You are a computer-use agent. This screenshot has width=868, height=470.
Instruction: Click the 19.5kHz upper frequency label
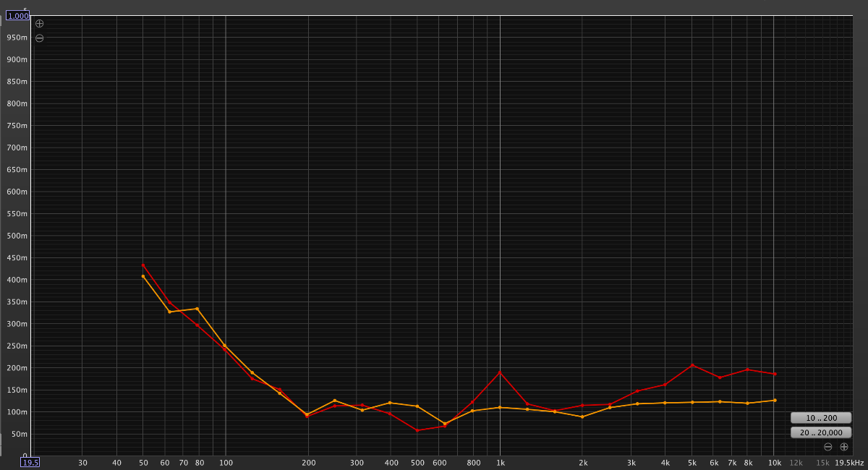pyautogui.click(x=848, y=463)
